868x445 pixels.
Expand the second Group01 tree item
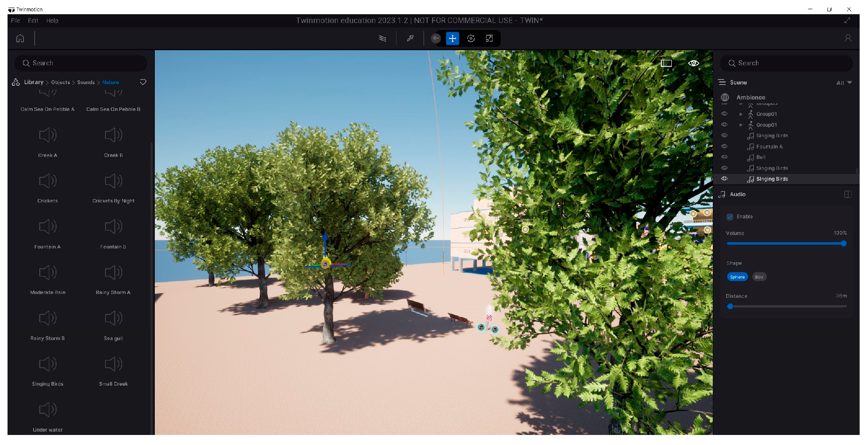[741, 125]
